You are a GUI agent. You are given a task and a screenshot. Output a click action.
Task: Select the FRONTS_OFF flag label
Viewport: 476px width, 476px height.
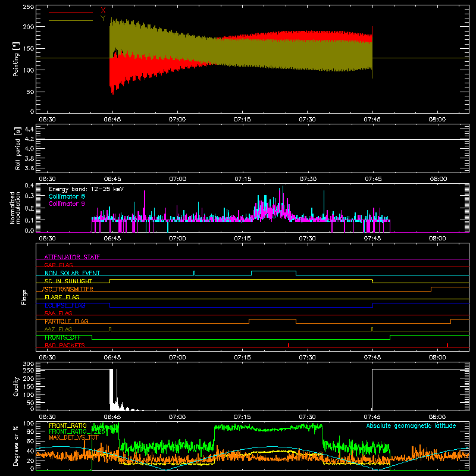click(x=62, y=337)
